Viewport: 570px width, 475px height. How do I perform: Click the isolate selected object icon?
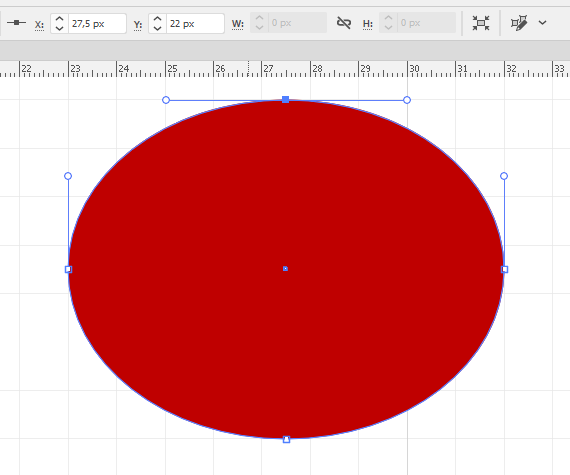coord(481,23)
